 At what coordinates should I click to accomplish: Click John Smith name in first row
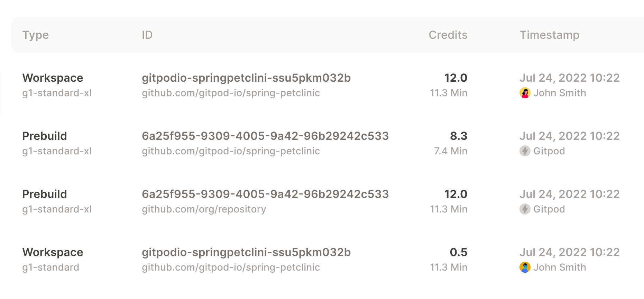pos(560,93)
